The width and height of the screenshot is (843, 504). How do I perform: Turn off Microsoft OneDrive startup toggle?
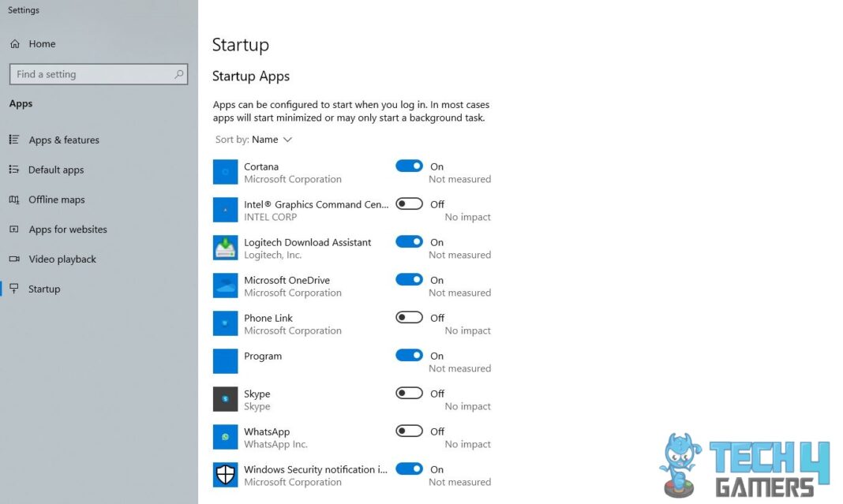coord(409,279)
